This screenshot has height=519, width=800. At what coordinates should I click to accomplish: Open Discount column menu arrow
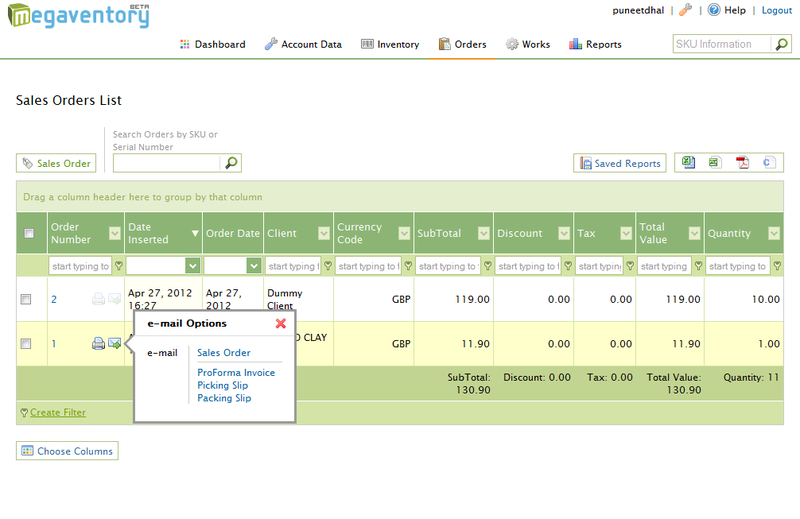click(x=564, y=233)
